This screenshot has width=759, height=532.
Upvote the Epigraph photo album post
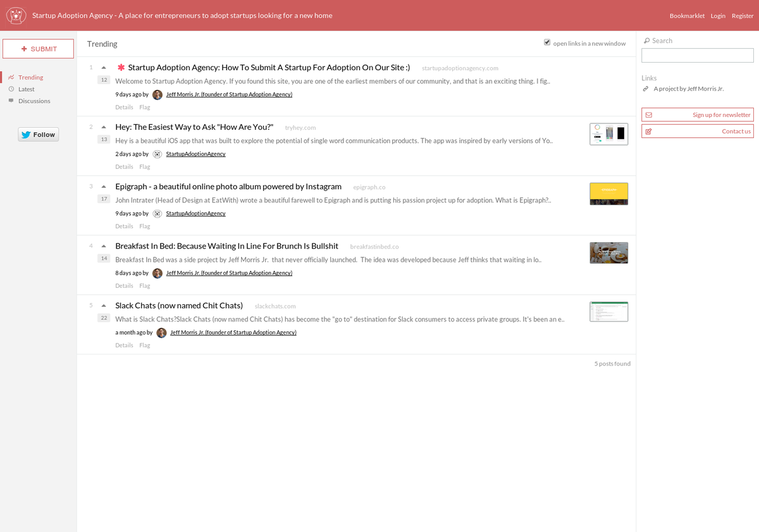[104, 187]
